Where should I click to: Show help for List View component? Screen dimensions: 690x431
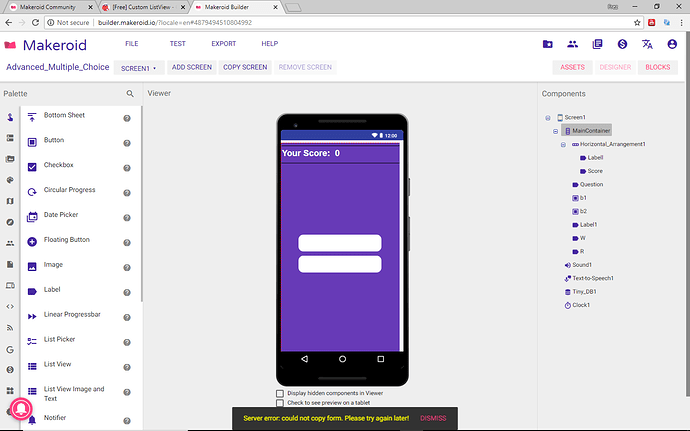pyautogui.click(x=127, y=367)
